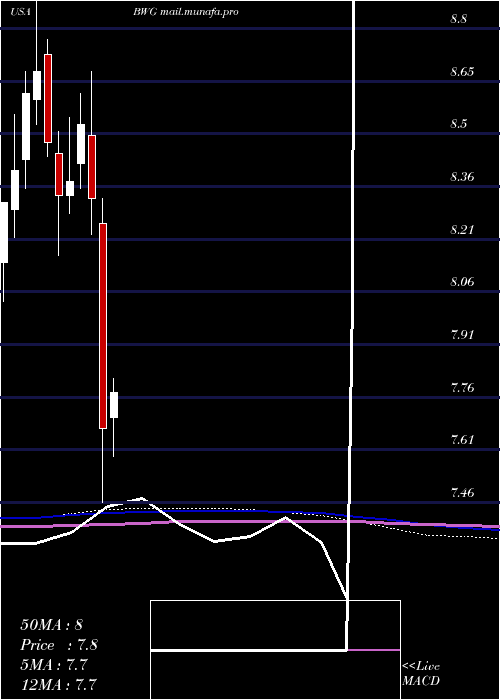
Task: Click the tallest red candlestick body
Action: coord(103,326)
